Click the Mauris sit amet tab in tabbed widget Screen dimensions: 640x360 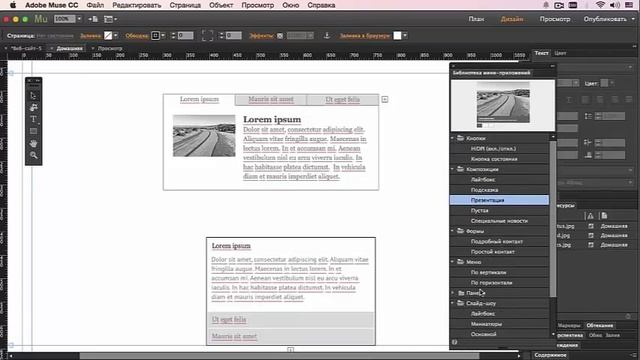click(x=271, y=100)
